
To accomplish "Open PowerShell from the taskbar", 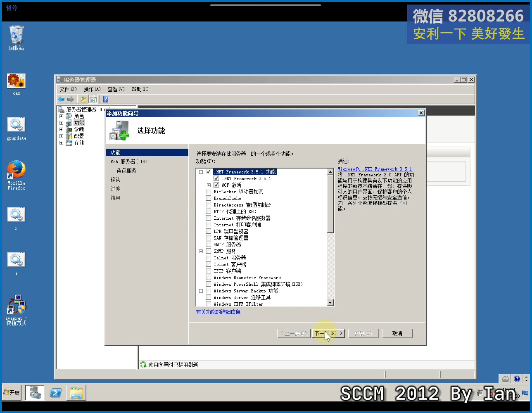I will [56, 393].
